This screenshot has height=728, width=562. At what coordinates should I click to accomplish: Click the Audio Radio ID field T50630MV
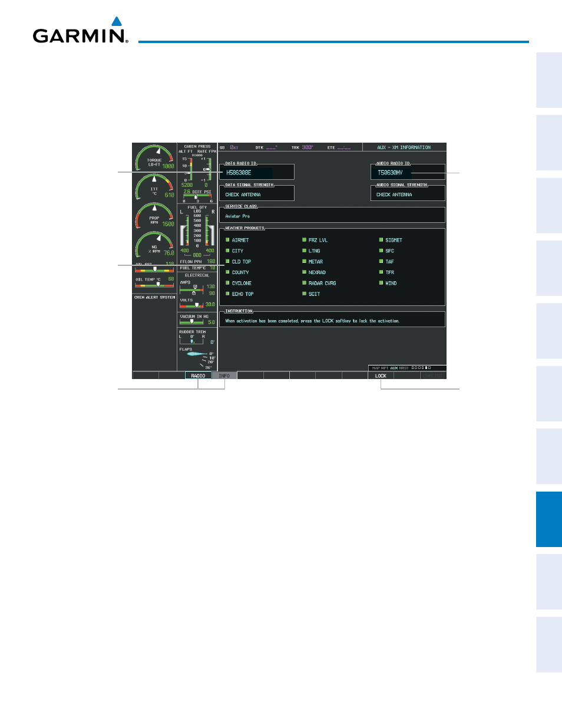(408, 173)
